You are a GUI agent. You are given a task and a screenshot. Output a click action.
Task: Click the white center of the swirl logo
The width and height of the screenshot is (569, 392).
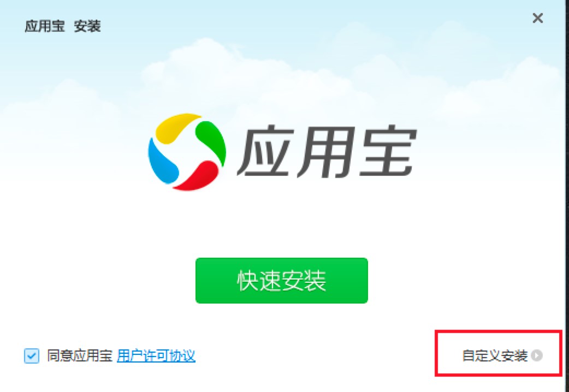point(187,152)
